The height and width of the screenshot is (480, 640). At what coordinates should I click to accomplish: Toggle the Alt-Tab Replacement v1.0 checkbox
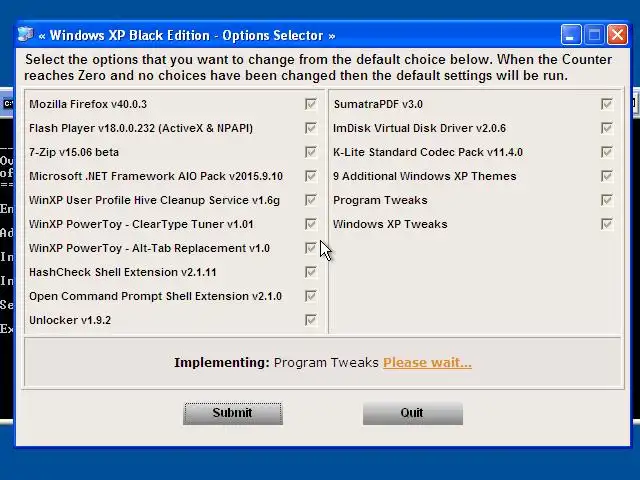point(311,248)
